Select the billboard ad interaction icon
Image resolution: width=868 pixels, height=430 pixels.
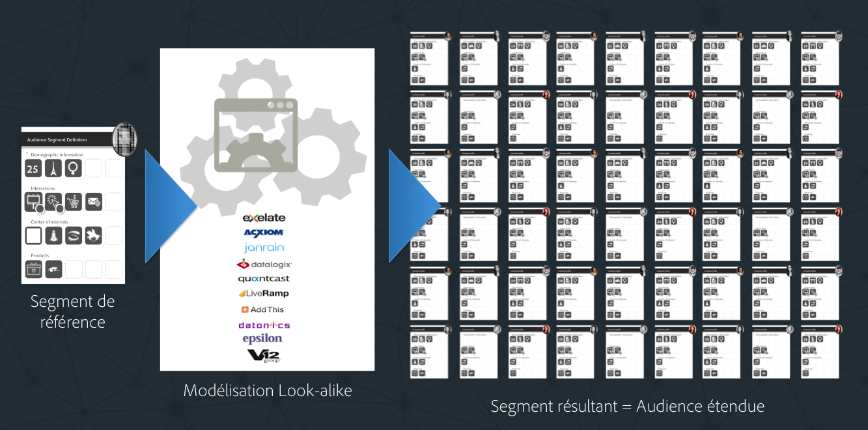tap(33, 202)
